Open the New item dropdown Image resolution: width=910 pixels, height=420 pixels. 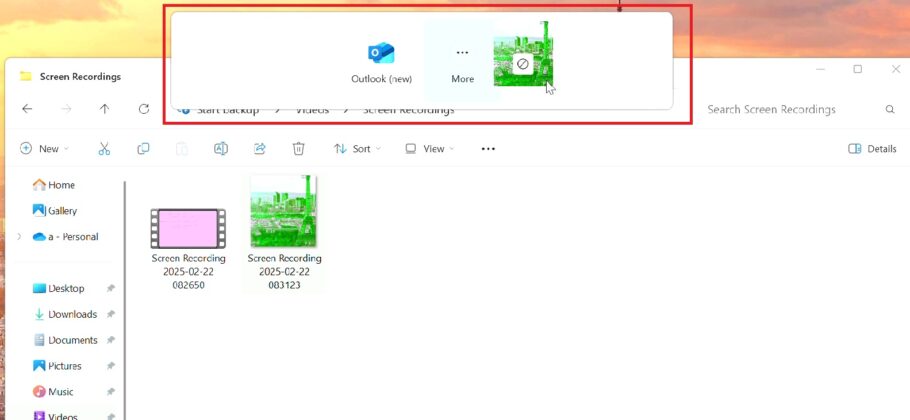point(44,149)
